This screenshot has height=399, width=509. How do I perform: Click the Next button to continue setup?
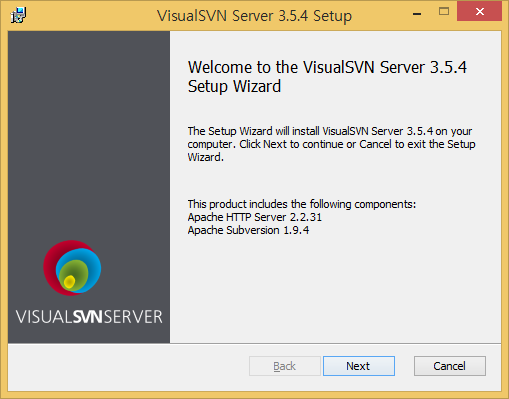(x=359, y=366)
